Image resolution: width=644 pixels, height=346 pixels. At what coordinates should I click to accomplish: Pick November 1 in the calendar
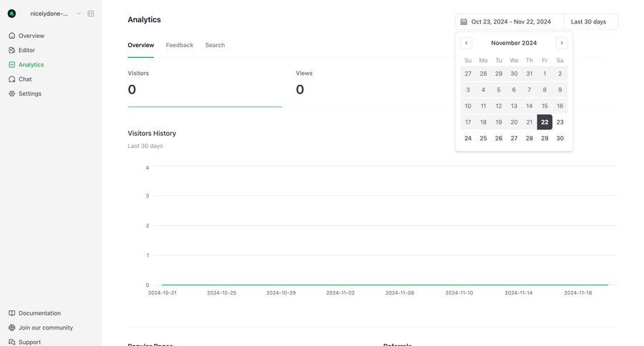click(545, 74)
